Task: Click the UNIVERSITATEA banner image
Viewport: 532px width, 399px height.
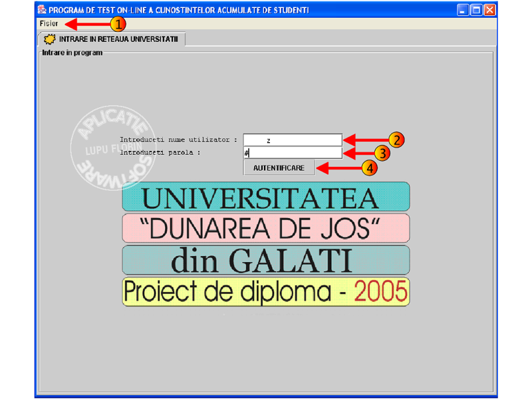Action: click(x=266, y=197)
